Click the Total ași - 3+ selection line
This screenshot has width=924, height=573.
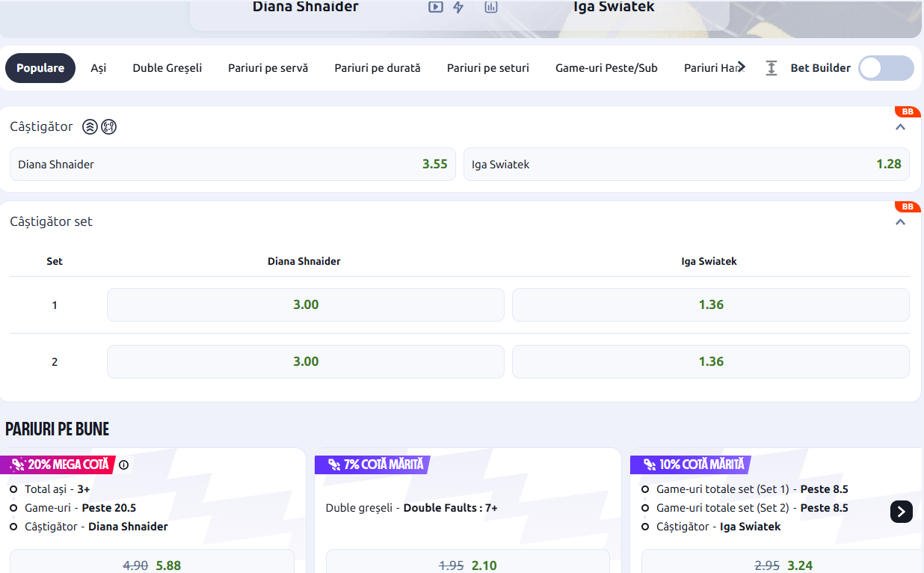tap(58, 489)
